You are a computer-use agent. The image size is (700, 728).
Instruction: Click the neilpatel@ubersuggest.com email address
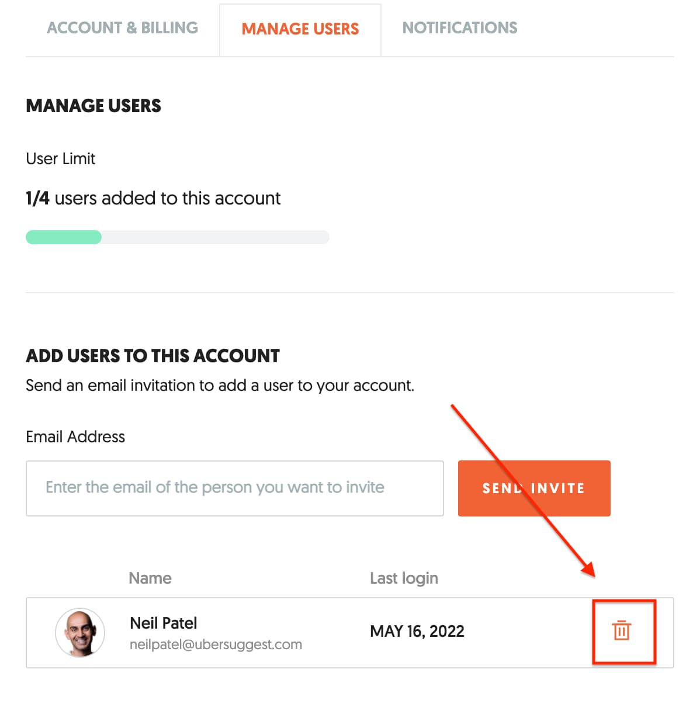tap(216, 644)
